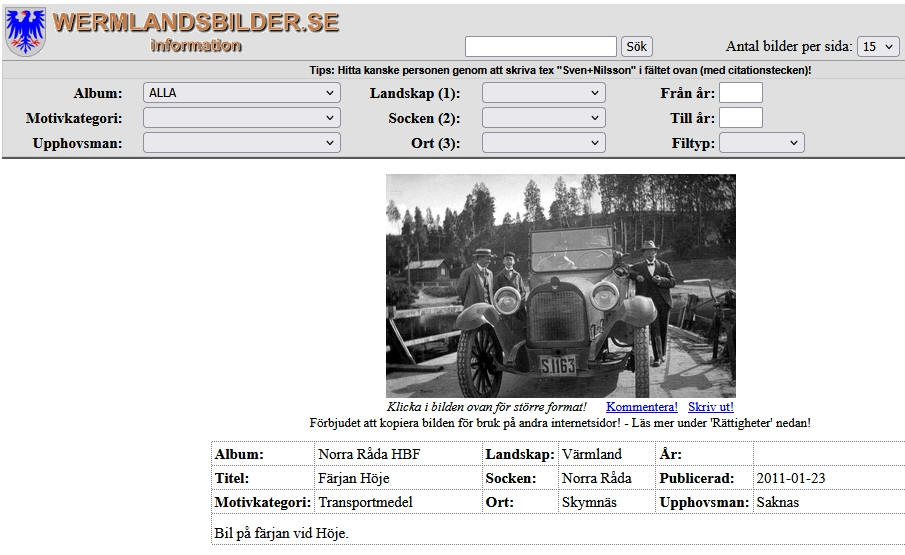The image size is (905, 555).
Task: Open the information link under the title
Action: point(196,46)
